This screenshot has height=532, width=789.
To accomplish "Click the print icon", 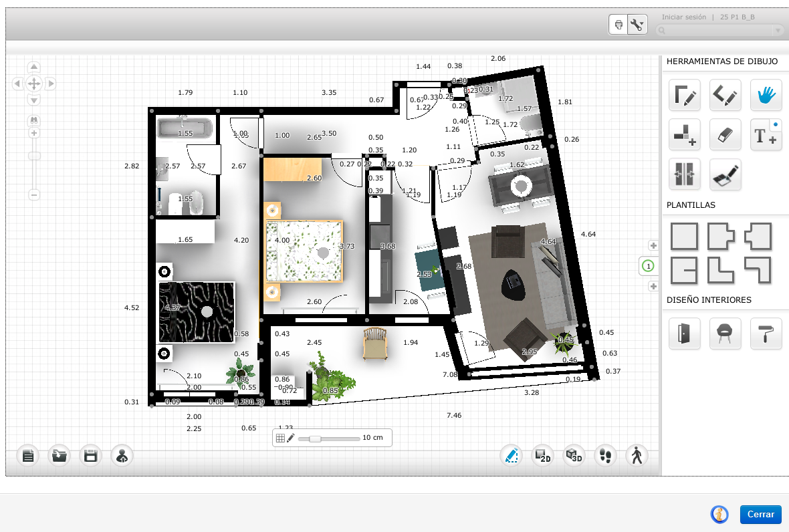I will [618, 25].
